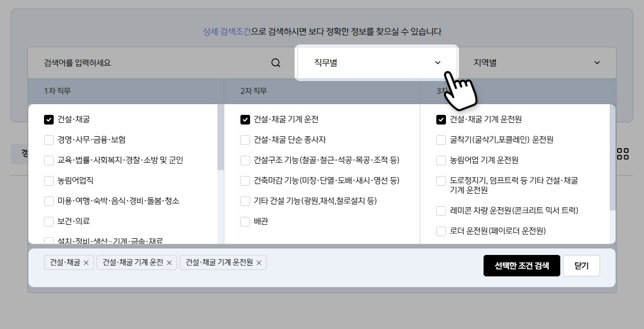
Task: Check the 배관 option
Action: tap(245, 221)
